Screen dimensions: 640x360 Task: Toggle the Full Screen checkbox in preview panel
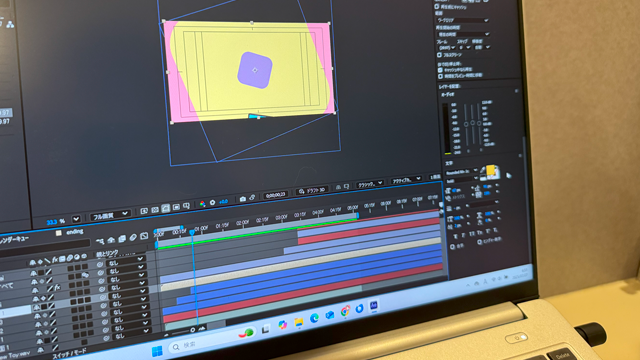click(439, 55)
